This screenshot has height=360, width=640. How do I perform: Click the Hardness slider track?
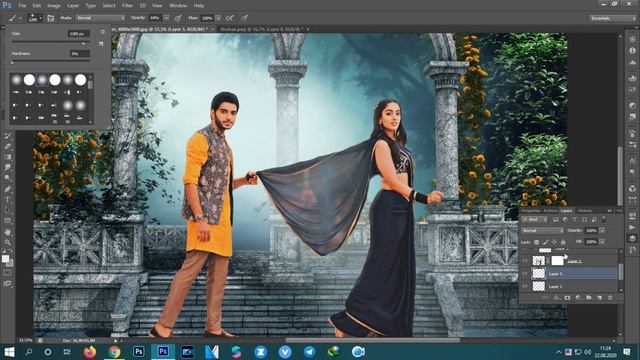(x=51, y=62)
